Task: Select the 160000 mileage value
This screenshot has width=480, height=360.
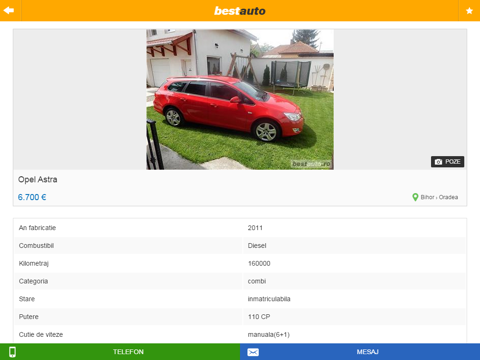Action: pos(259,263)
